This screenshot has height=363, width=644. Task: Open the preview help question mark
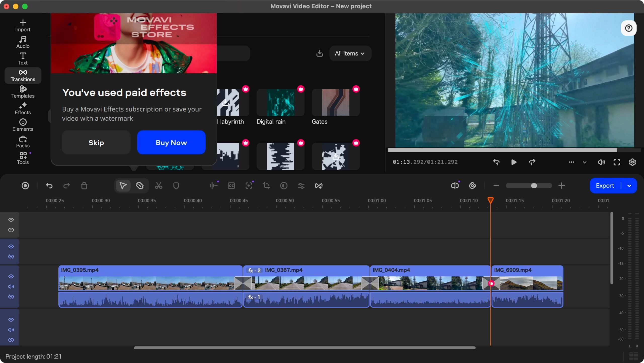coord(629,28)
